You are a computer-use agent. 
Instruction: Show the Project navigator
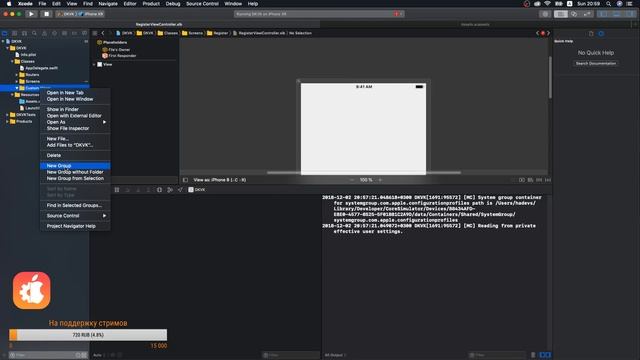5,33
